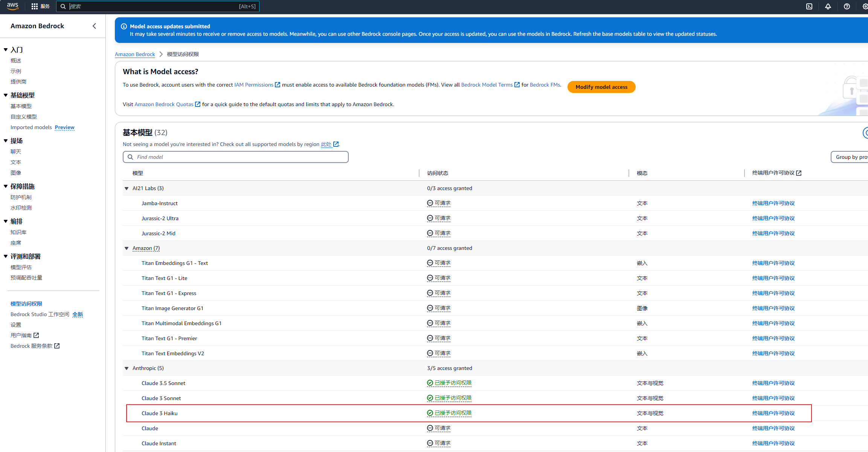The height and width of the screenshot is (452, 868).
Task: Collapse the Anthropic model group
Action: point(127,368)
